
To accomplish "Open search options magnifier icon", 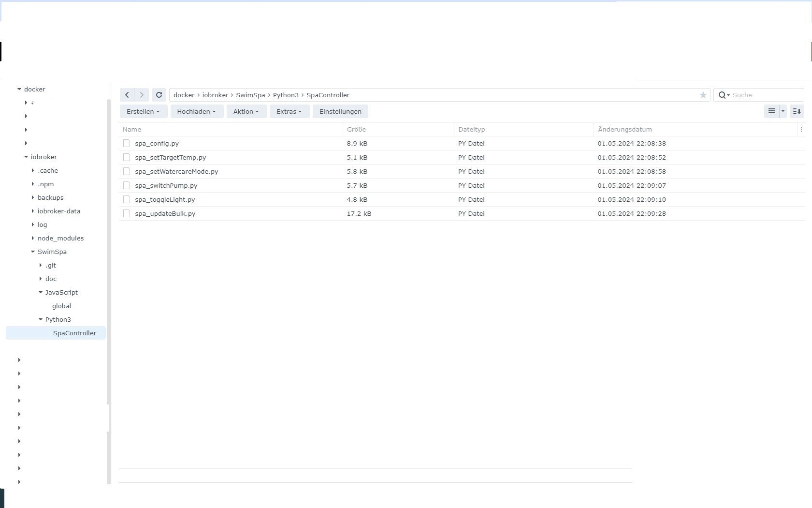I will click(724, 95).
